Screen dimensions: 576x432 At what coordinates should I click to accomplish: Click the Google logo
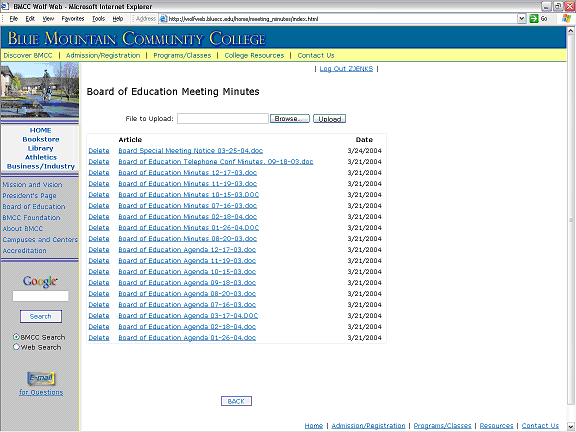(x=40, y=281)
